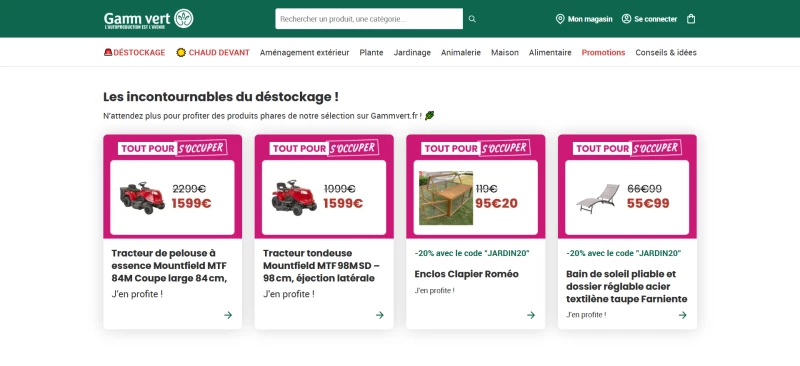The width and height of the screenshot is (800, 366).
Task: Click the 55€99 price
Action: pos(648,203)
